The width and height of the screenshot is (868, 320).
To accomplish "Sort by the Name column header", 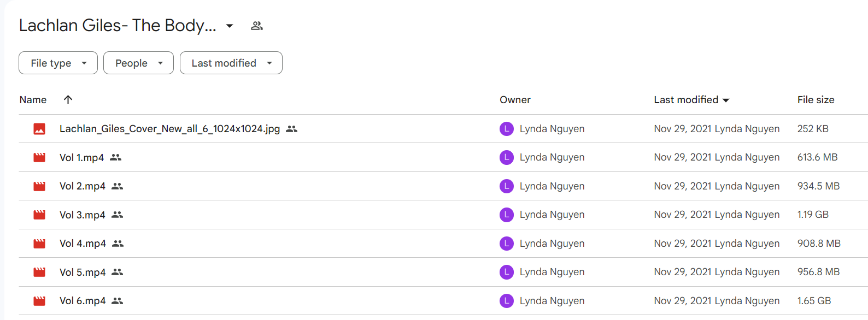I will (33, 100).
